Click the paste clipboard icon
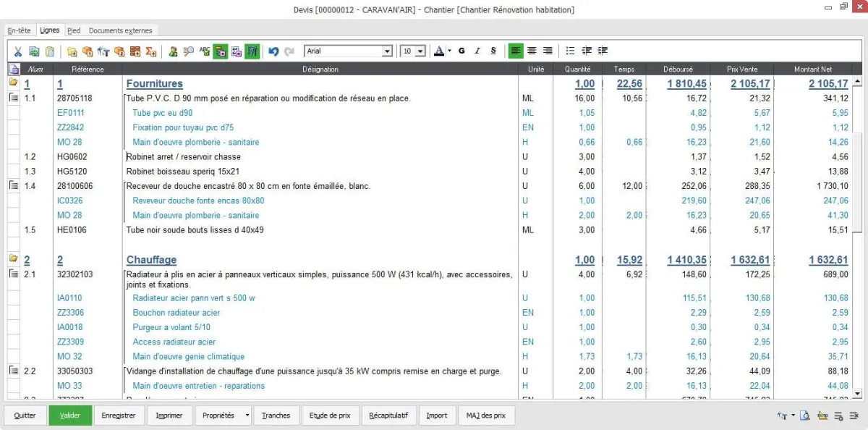The image size is (868, 430). coord(50,51)
